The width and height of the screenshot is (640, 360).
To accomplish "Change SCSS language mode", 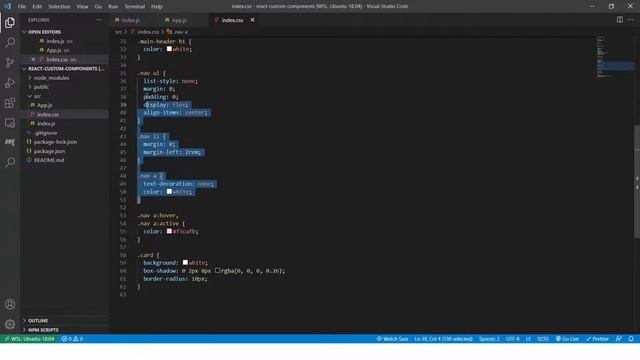I will click(543, 339).
